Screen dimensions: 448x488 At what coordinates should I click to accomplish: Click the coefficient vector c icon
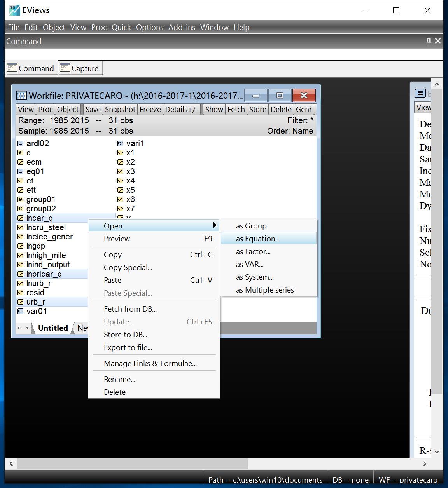click(21, 153)
